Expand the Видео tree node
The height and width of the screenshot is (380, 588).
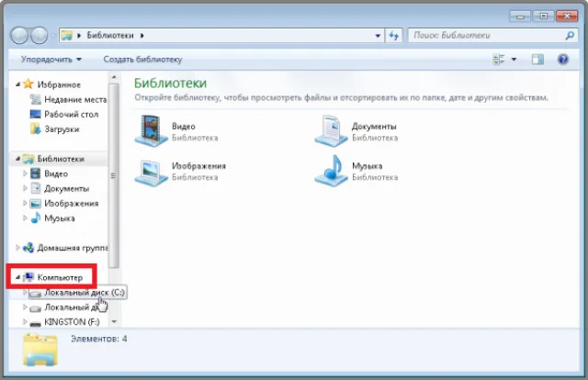click(25, 173)
